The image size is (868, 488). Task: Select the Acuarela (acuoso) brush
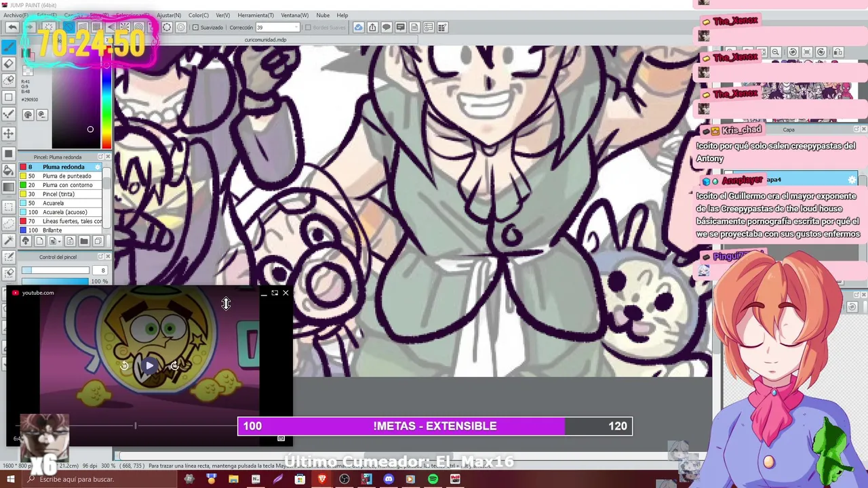[61, 212]
